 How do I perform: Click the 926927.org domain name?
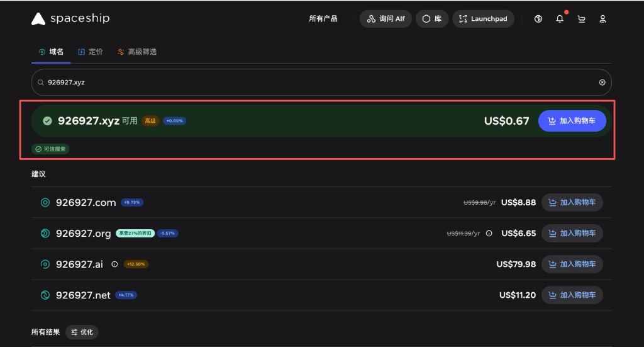(x=84, y=233)
